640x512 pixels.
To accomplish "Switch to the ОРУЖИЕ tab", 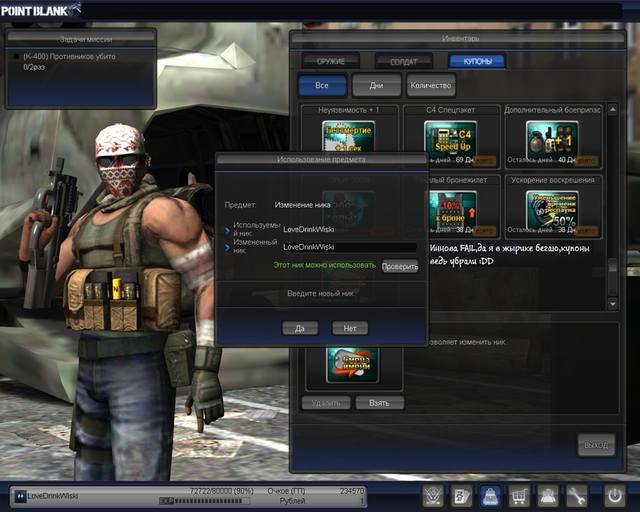I will 331,62.
